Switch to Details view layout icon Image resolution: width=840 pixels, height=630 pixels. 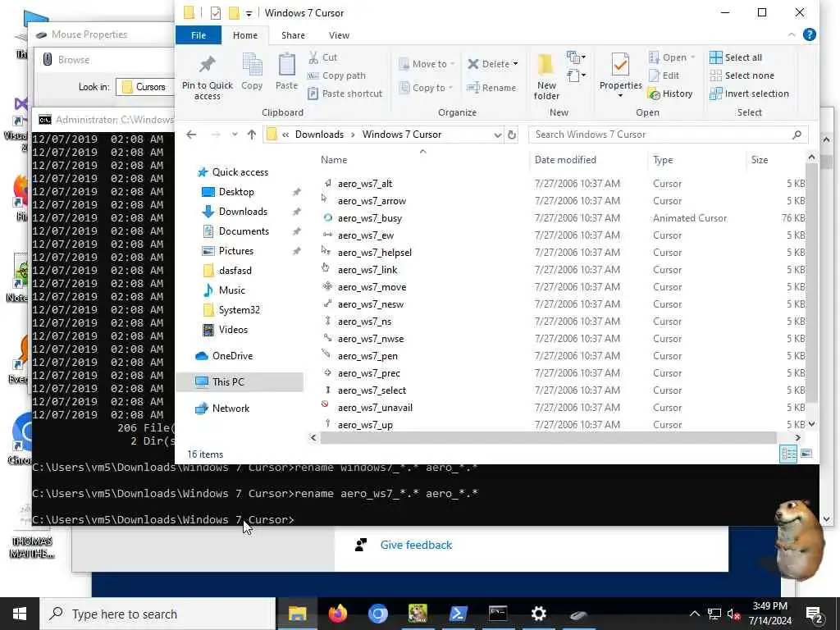tap(788, 454)
